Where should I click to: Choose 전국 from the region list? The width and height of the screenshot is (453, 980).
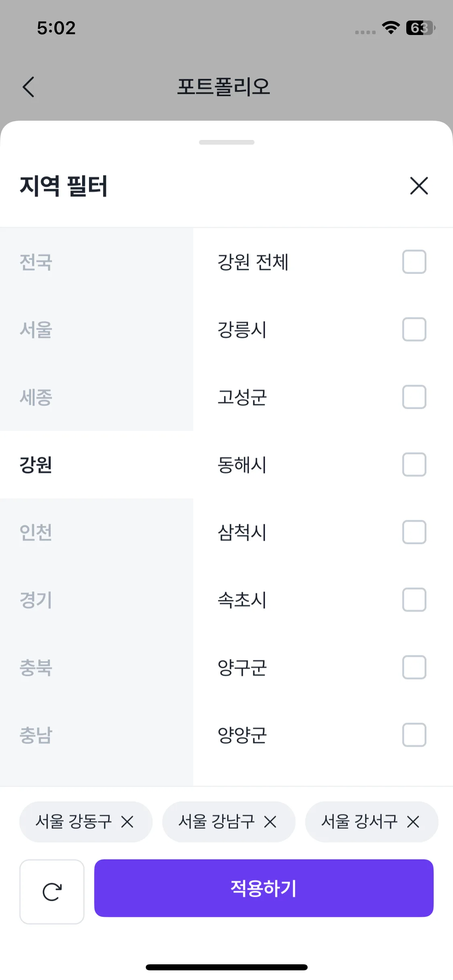[36, 262]
